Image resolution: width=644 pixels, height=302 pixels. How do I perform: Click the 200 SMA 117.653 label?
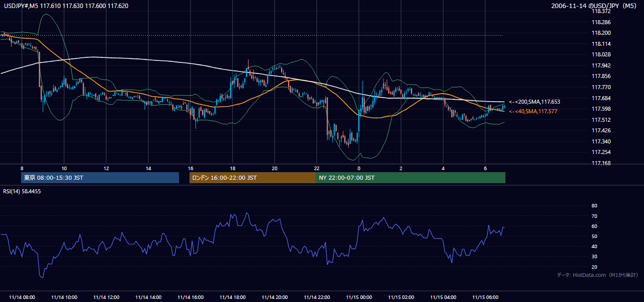(535, 102)
